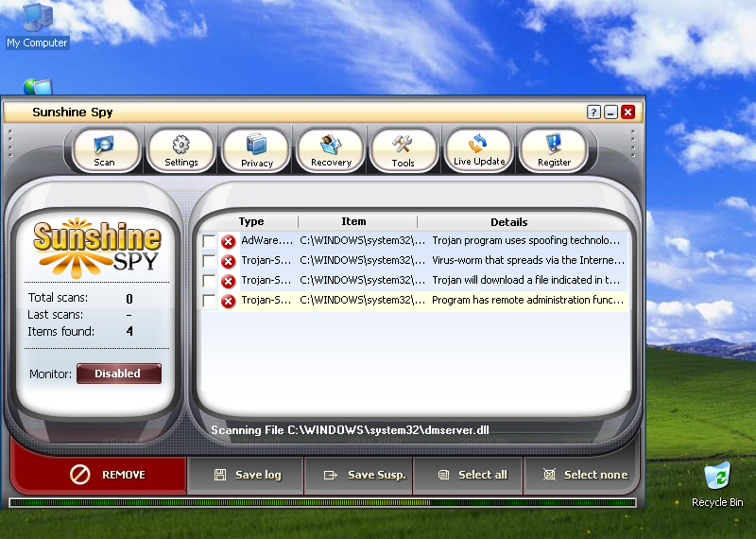
Task: Open the Tools wrench button
Action: coord(404,150)
